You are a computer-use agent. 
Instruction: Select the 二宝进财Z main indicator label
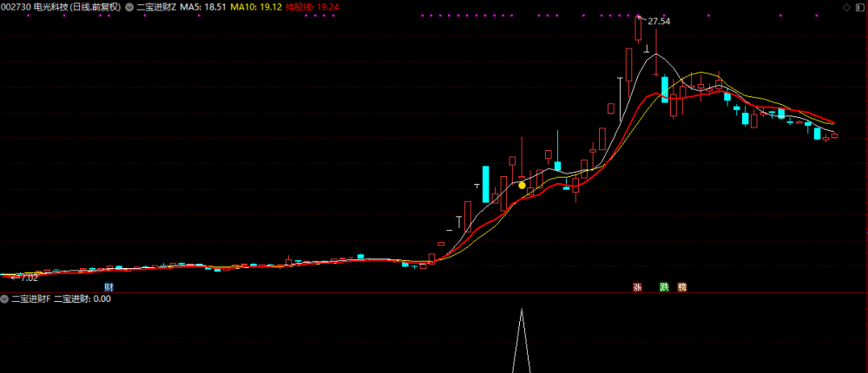tap(156, 7)
